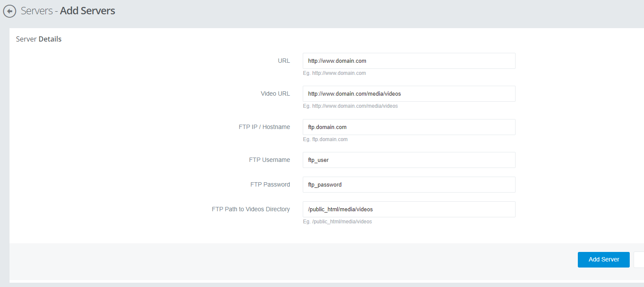Click the Server Details section heading
The image size is (644, 287).
click(38, 39)
